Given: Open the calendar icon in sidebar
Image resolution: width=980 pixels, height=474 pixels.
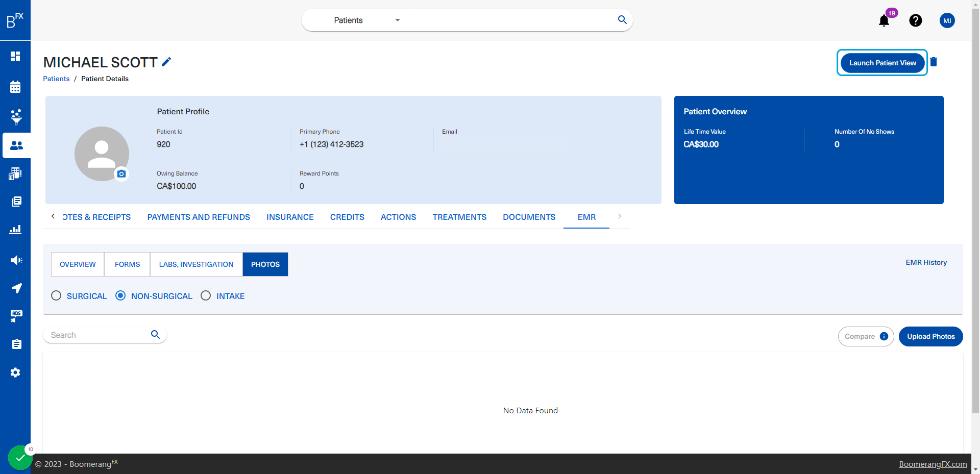Looking at the screenshot, I should tap(15, 87).
